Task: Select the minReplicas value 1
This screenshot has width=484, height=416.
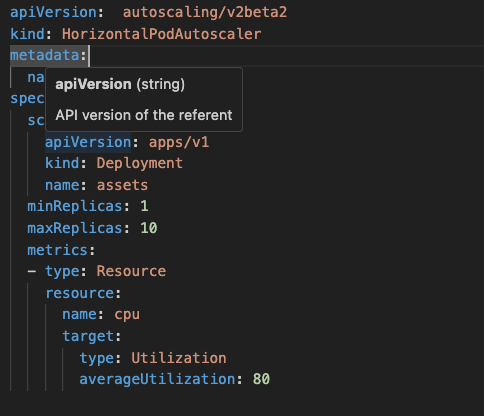Action: pos(144,206)
